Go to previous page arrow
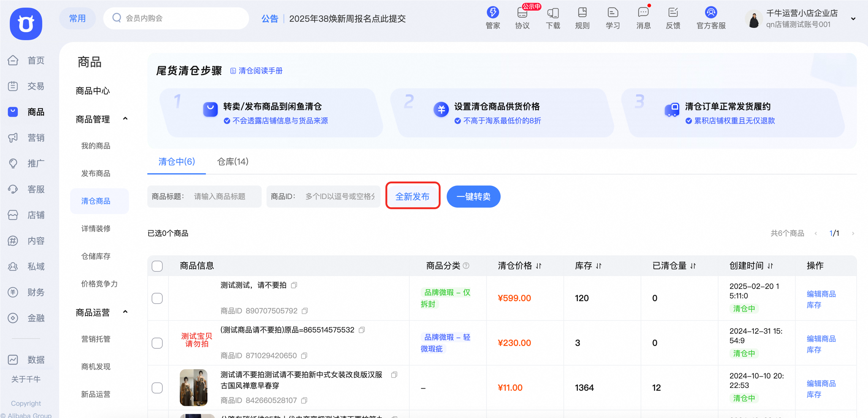868x418 pixels. (x=815, y=233)
